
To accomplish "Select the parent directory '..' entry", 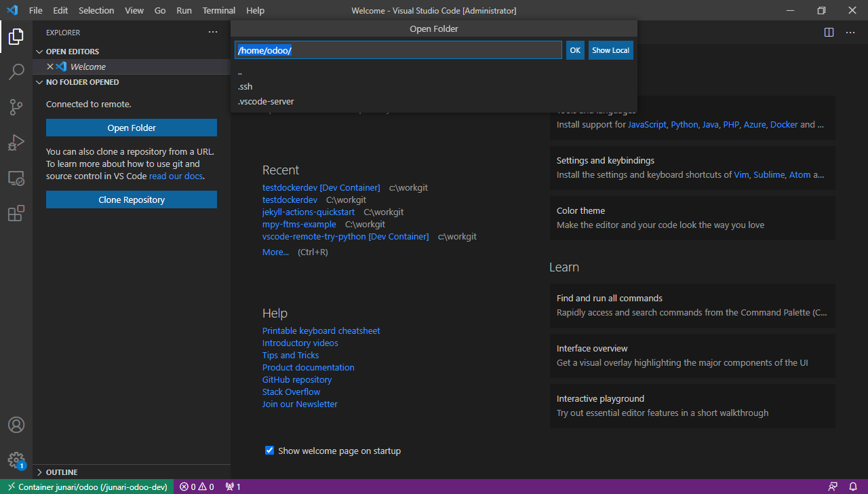I will pyautogui.click(x=434, y=72).
